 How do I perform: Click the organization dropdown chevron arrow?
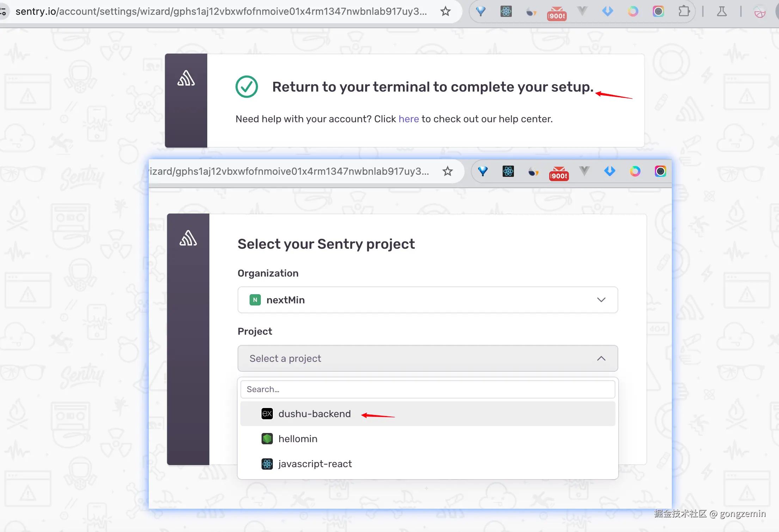(x=601, y=300)
